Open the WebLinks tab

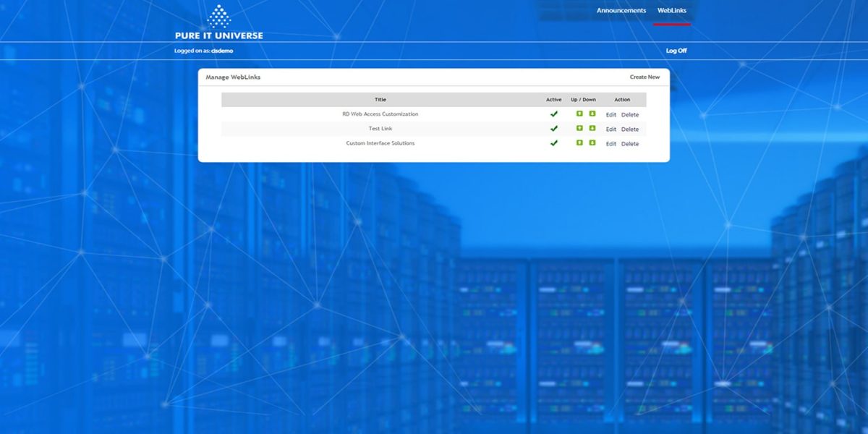[x=673, y=10]
